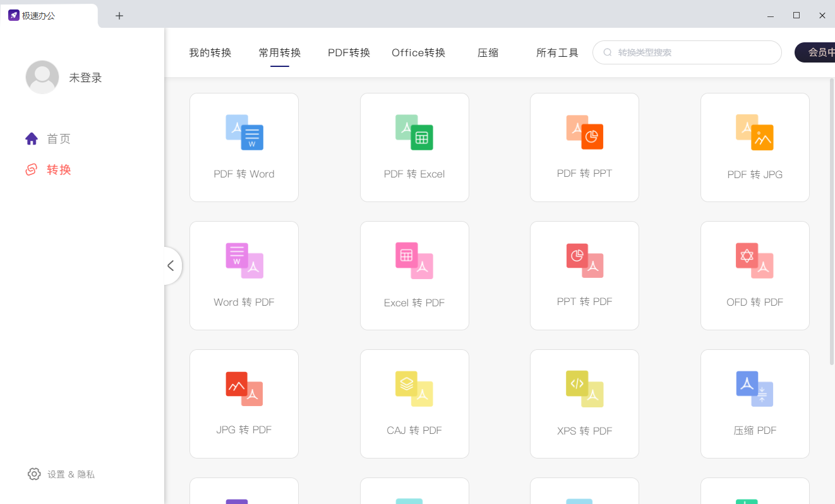Image resolution: width=835 pixels, height=504 pixels.
Task: Collapse the left sidebar panel
Action: point(171,266)
